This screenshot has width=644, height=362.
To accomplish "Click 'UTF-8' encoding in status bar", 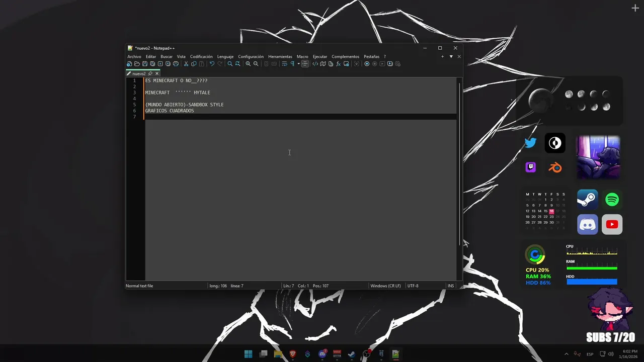I will tap(413, 286).
